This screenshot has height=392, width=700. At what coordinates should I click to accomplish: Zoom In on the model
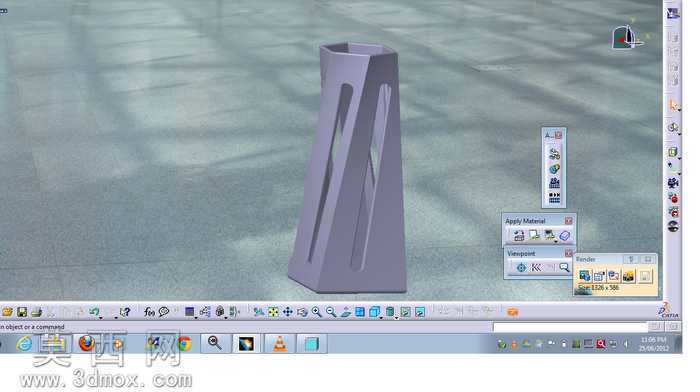pyautogui.click(x=317, y=312)
